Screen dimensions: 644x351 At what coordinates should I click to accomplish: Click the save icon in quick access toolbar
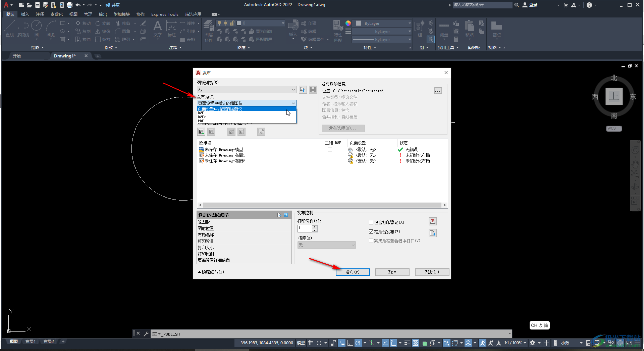(38, 5)
